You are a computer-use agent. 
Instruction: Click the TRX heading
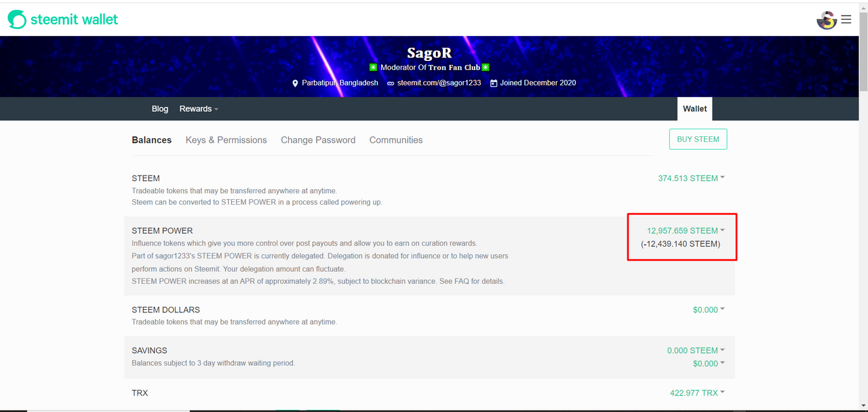point(140,393)
